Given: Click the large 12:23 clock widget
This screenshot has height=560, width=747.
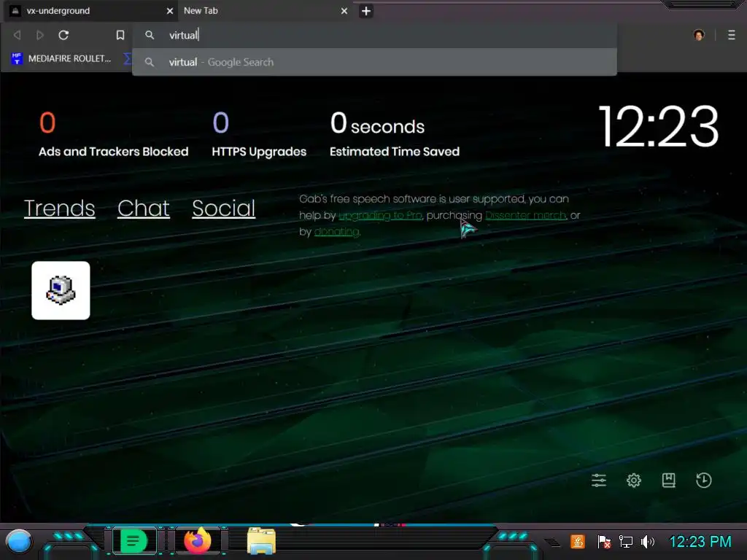Looking at the screenshot, I should [658, 127].
